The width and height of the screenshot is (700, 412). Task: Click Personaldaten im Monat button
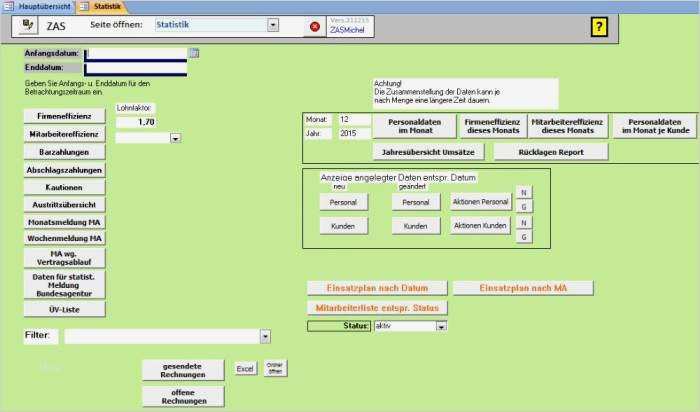coord(415,126)
